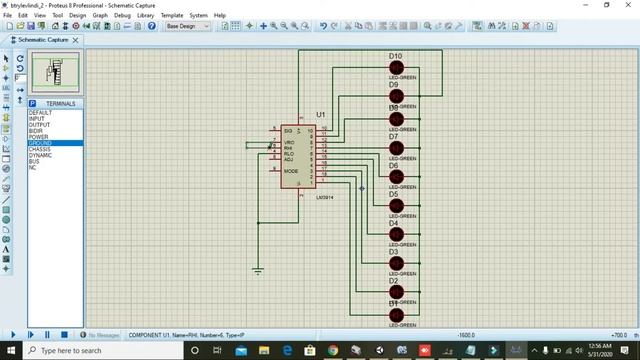Select the 2D Line drawing tool
Image resolution: width=640 pixels, height=360 pixels.
coord(6,200)
